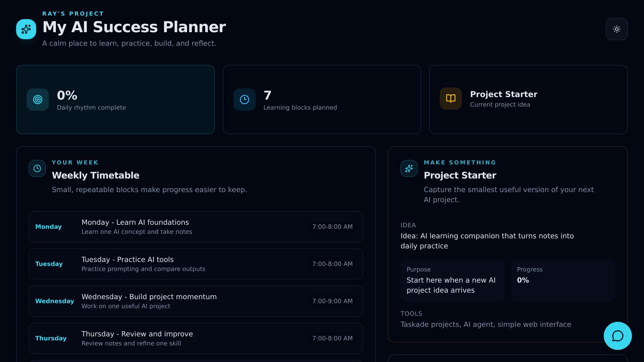644x362 pixels.
Task: Click the Tuesday day label
Action: [x=49, y=264]
